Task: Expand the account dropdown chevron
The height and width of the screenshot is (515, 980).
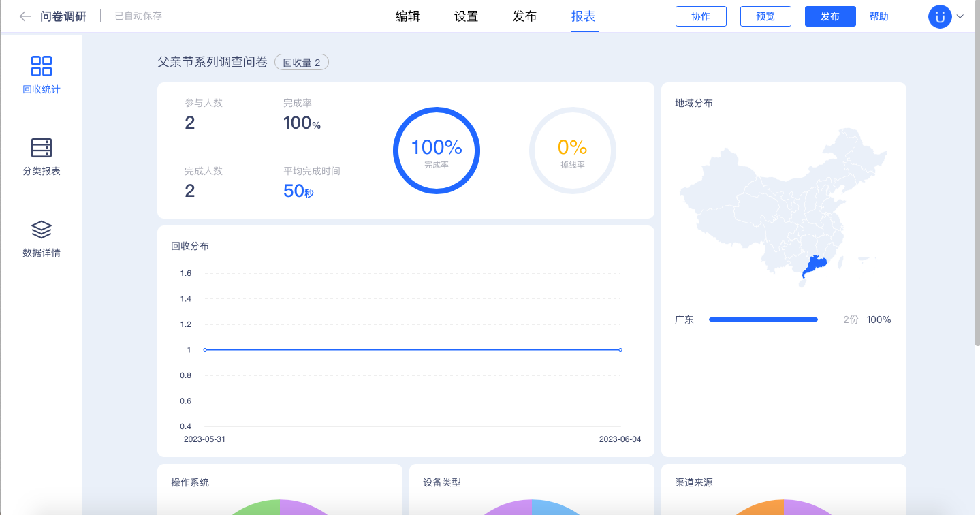Action: coord(960,17)
